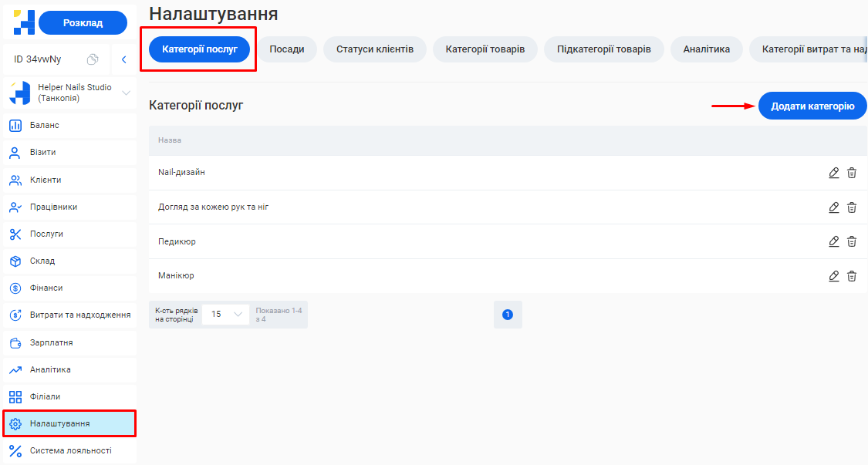
Task: Click the Розклад schedule button
Action: (x=83, y=23)
